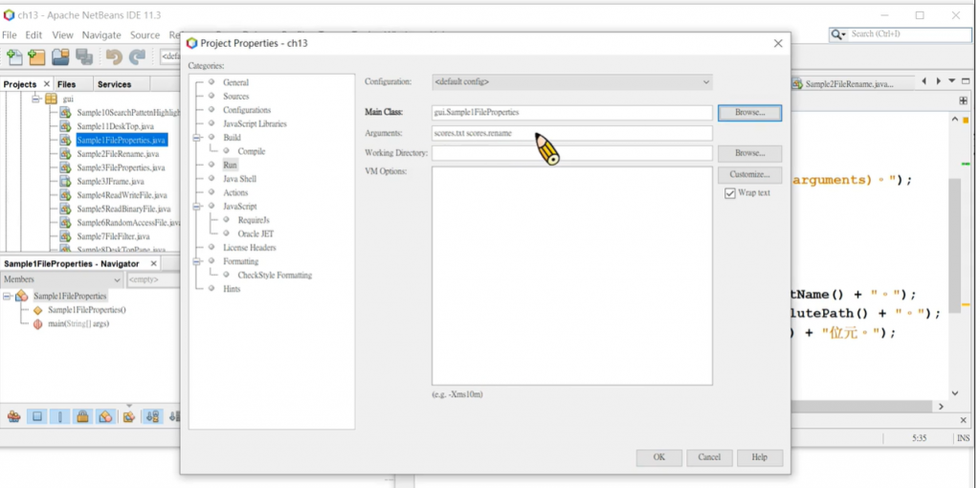
Task: Switch to the Files tab
Action: point(66,84)
